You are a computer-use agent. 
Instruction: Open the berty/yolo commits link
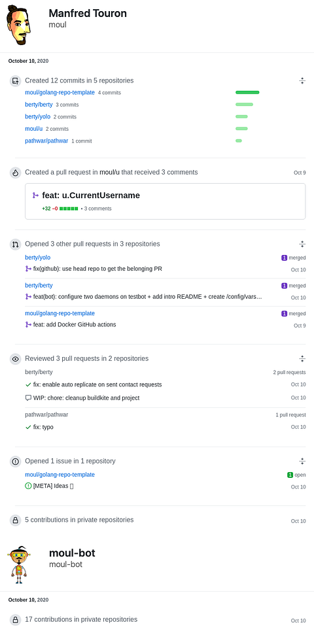pos(37,116)
